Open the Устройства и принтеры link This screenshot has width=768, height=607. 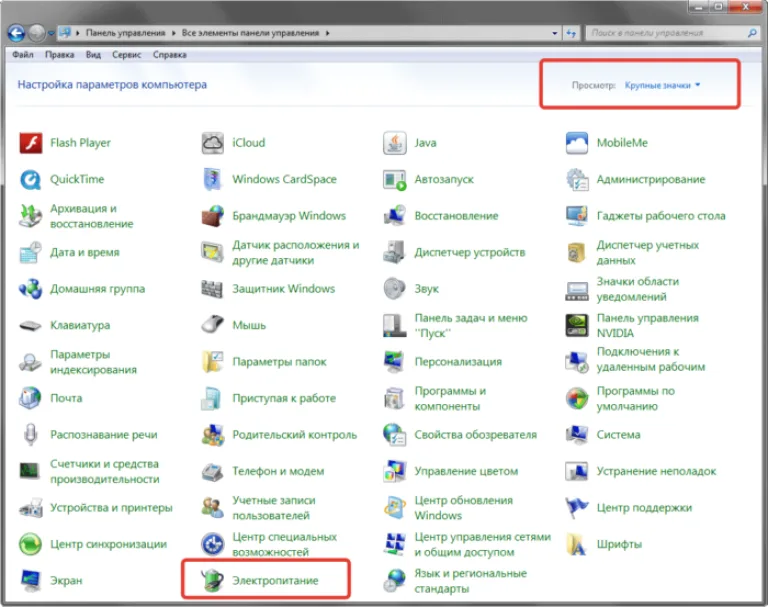[x=111, y=508]
